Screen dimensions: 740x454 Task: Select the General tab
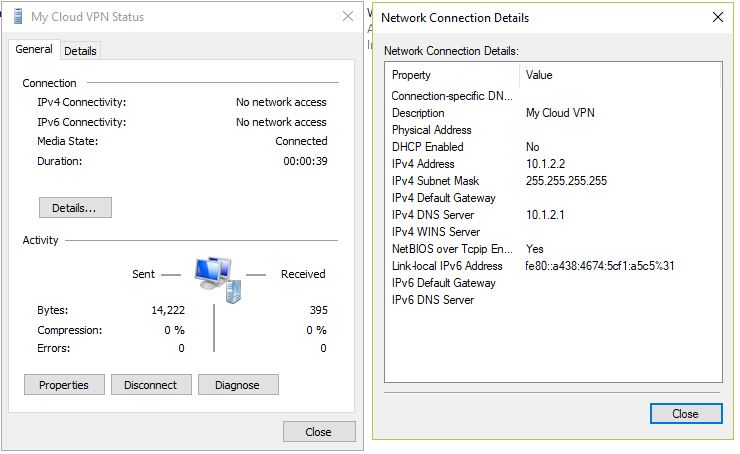point(34,49)
